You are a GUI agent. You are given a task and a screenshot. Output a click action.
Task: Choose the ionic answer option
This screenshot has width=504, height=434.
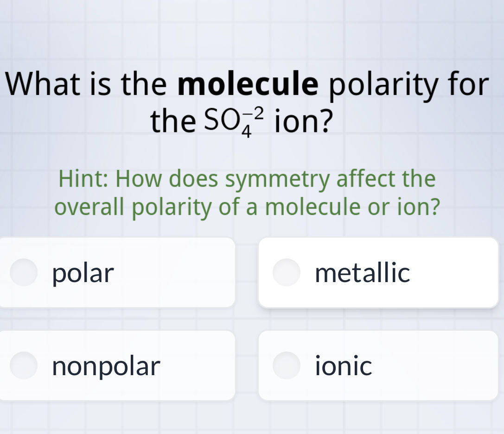(378, 365)
